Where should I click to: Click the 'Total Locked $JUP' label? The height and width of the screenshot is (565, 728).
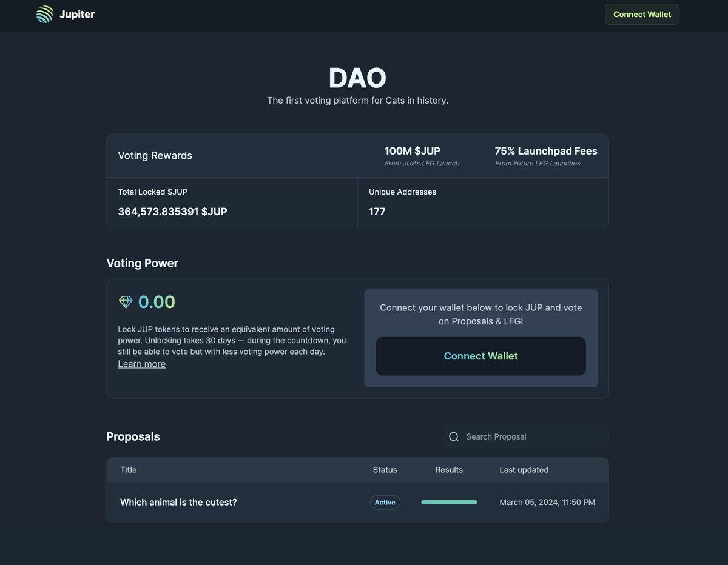click(152, 192)
